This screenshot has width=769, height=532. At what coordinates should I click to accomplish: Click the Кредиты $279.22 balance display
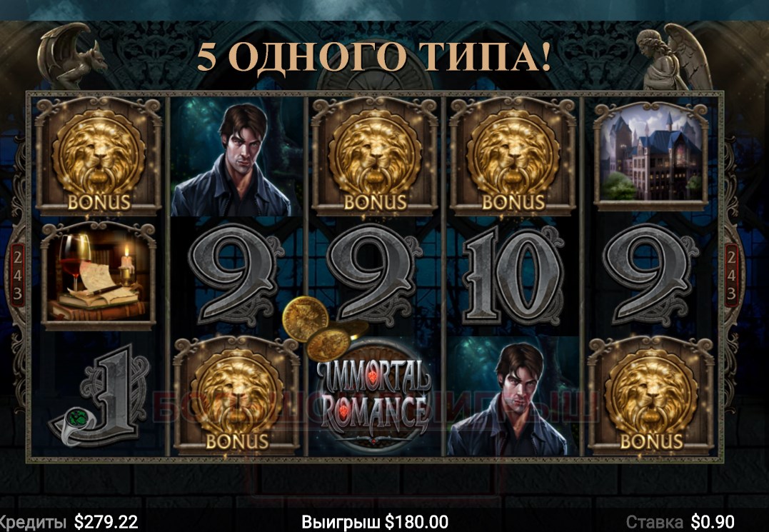69,521
